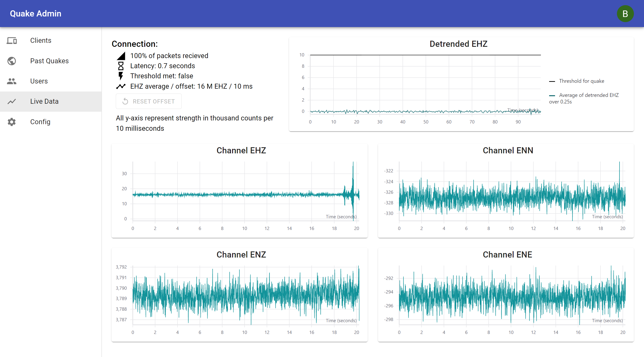Image resolution: width=644 pixels, height=357 pixels.
Task: Click the green B user avatar
Action: pos(625,14)
